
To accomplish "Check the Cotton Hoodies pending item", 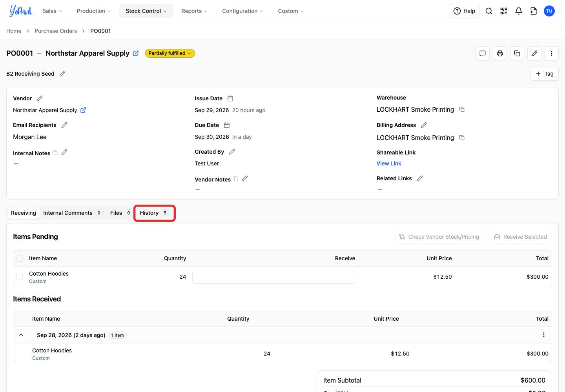I will tap(20, 277).
